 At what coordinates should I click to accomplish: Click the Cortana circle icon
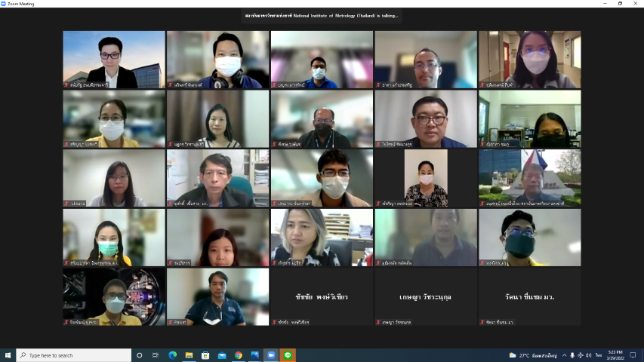pyautogui.click(x=140, y=355)
